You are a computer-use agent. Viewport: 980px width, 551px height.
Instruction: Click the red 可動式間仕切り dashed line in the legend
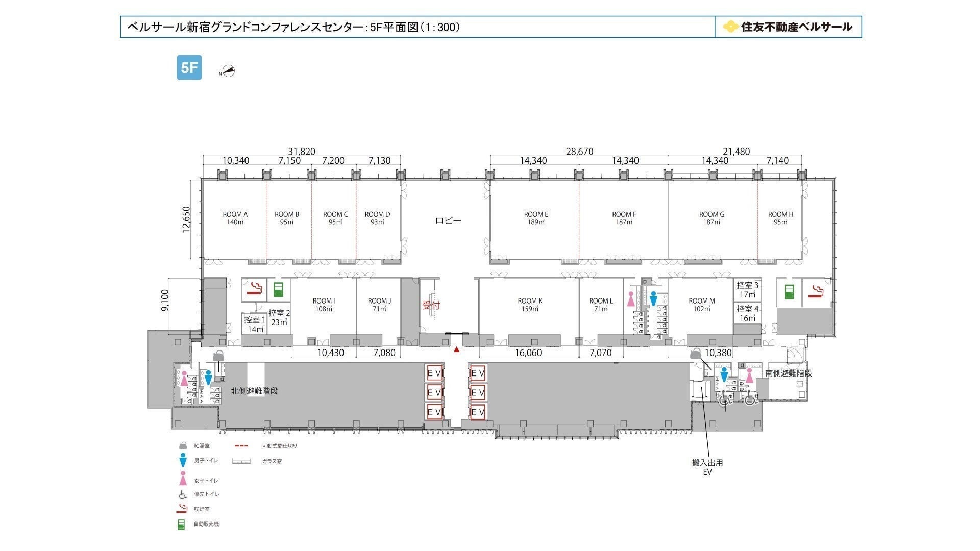click(241, 446)
